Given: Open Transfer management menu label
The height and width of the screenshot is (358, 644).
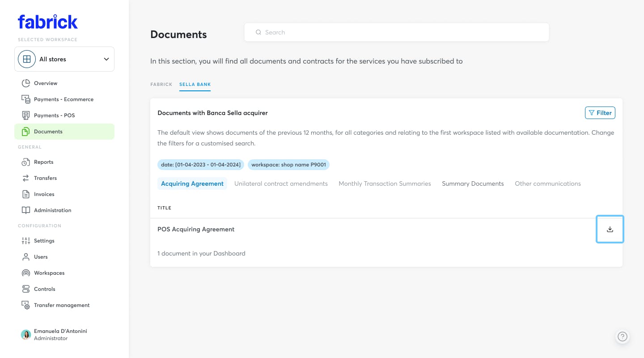Looking at the screenshot, I should (x=62, y=305).
